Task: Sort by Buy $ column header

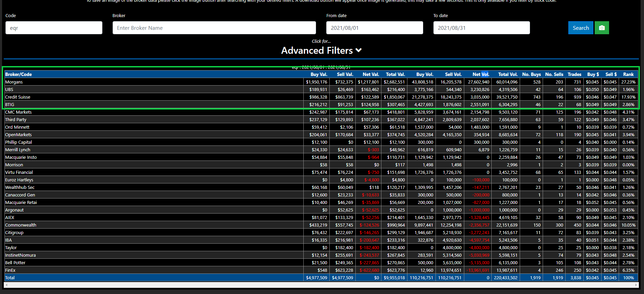Action: [593, 74]
